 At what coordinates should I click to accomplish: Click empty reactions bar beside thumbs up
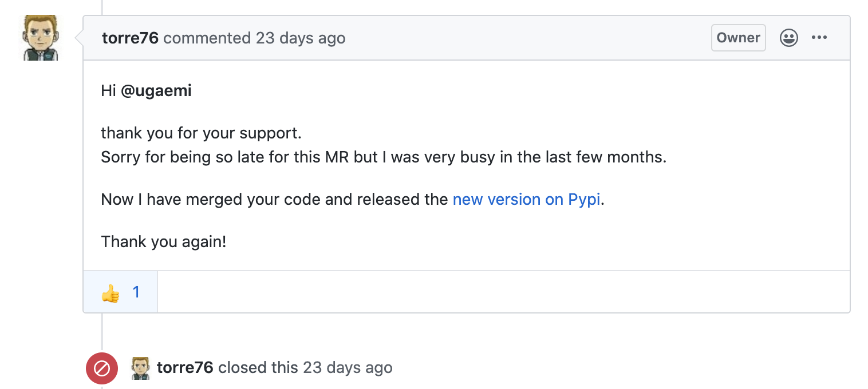[503, 292]
